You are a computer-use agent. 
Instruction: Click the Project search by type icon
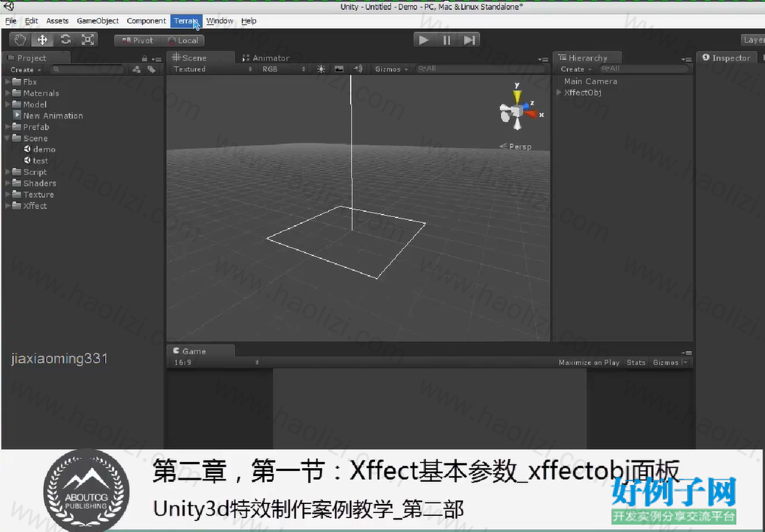137,70
